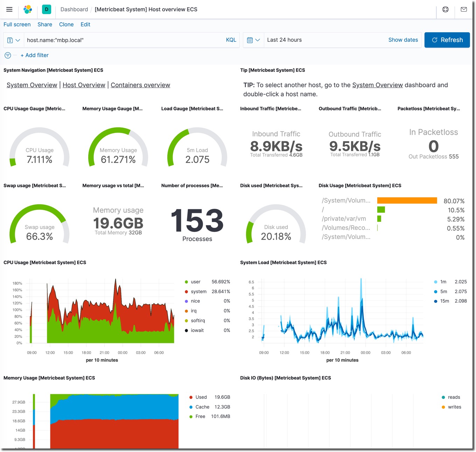Click the 10.5% root disk bar
The width and height of the screenshot is (476, 452).
click(x=381, y=210)
